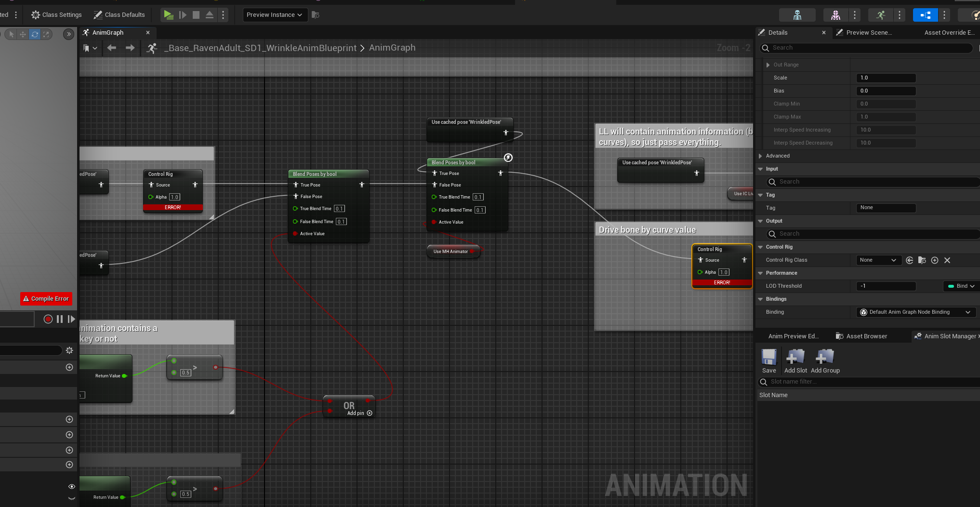Clear the Control Rig Class value
This screenshot has width=980, height=507.
(947, 260)
